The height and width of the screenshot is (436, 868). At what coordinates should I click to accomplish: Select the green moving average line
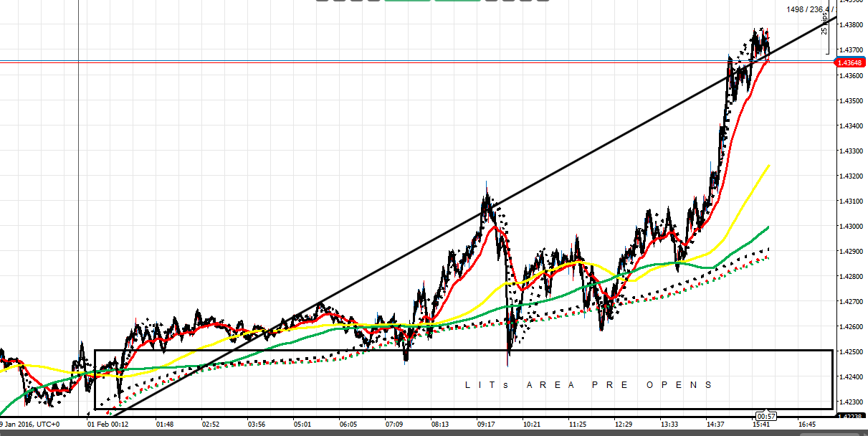745,240
